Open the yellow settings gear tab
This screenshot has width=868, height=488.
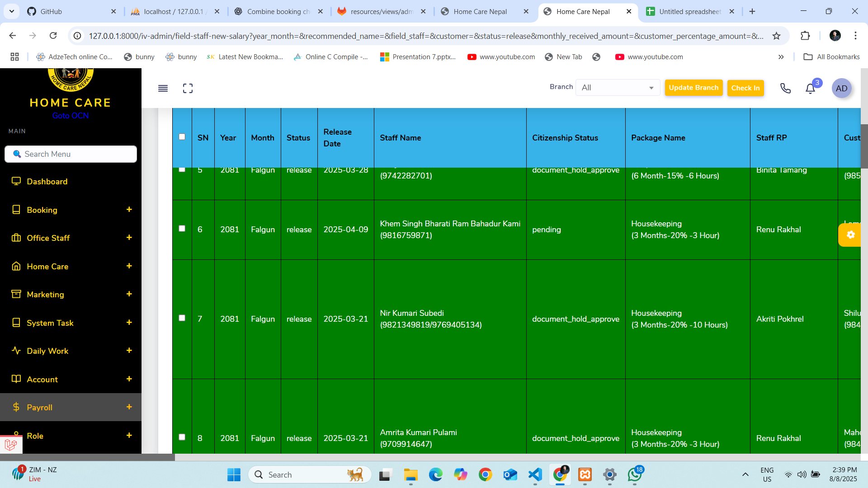coord(850,235)
